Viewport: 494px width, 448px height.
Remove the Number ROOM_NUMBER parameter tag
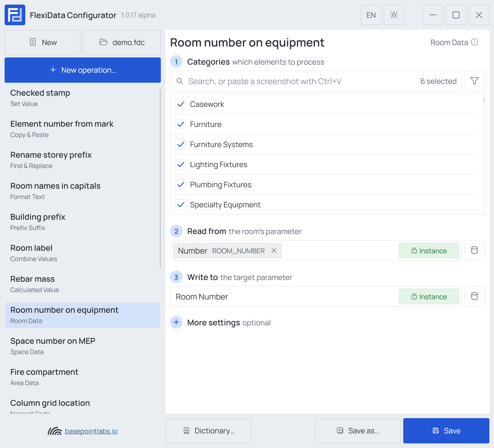point(274,250)
